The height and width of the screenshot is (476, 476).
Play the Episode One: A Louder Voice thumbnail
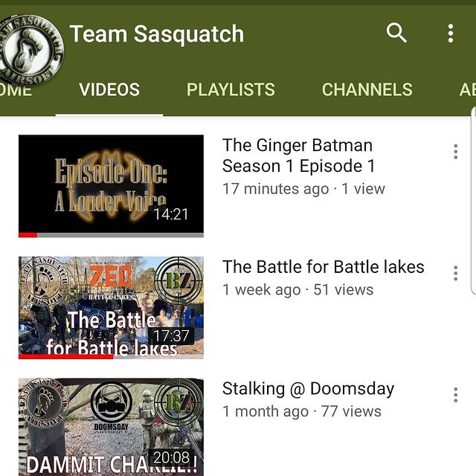pos(111,186)
